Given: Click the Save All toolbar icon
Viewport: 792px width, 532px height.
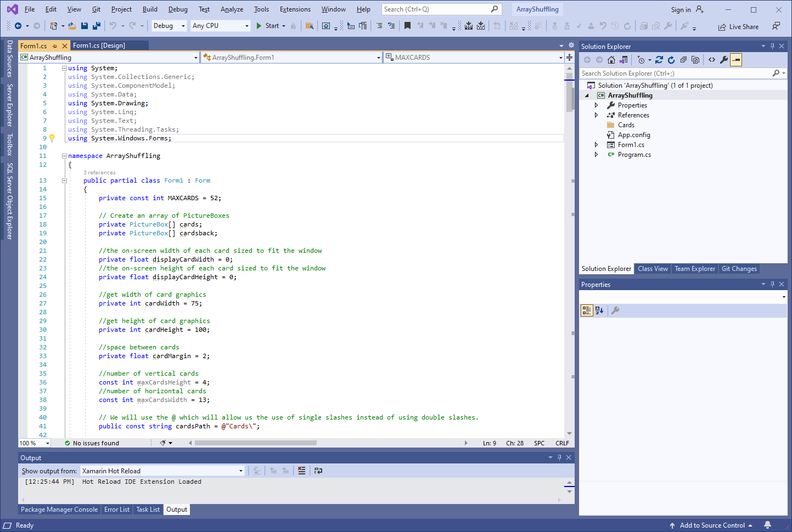Looking at the screenshot, I should pos(97,26).
